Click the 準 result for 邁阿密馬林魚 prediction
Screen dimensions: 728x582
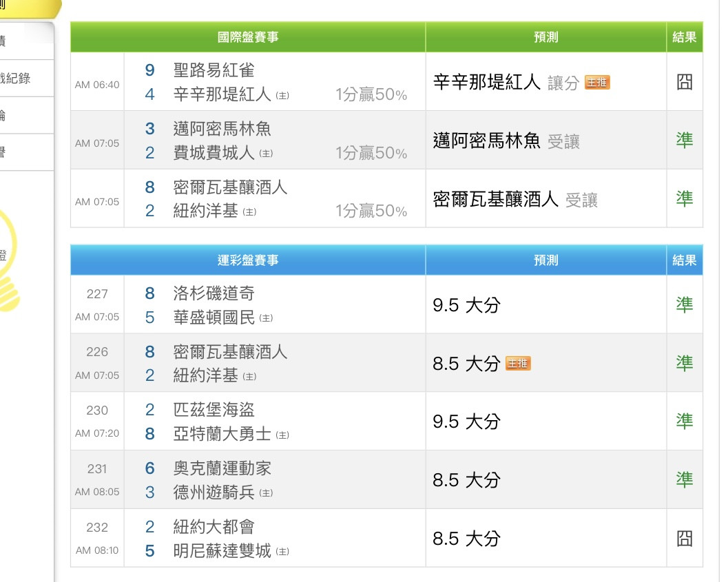(x=685, y=141)
